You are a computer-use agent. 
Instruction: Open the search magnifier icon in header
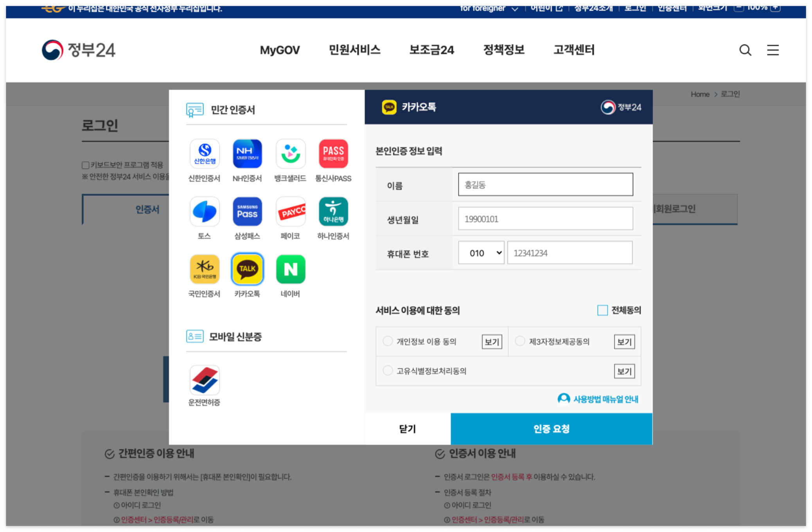click(x=745, y=50)
